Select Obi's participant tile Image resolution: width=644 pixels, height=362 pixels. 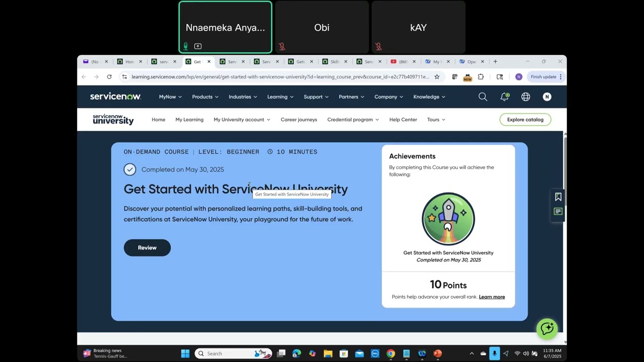[x=322, y=28]
